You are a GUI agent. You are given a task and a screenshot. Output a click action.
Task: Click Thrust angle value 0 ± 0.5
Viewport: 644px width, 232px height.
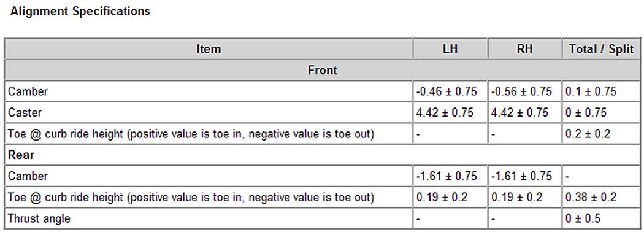coord(583,218)
